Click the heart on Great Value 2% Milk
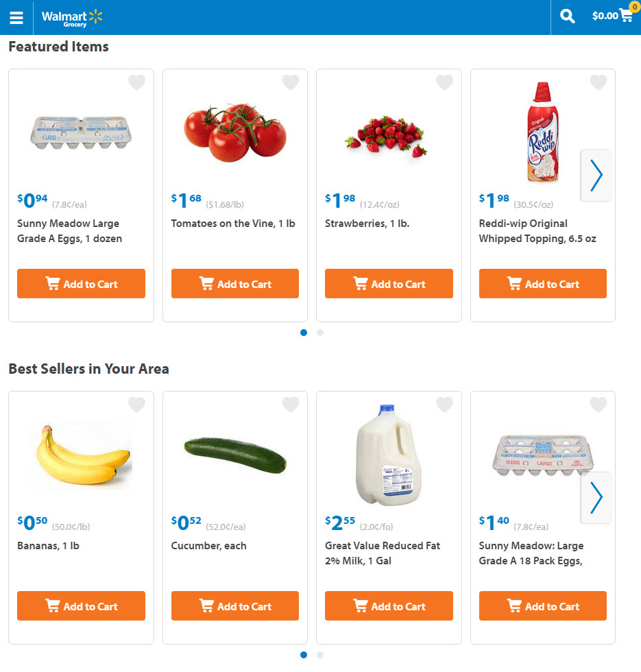The image size is (641, 672). (x=445, y=405)
